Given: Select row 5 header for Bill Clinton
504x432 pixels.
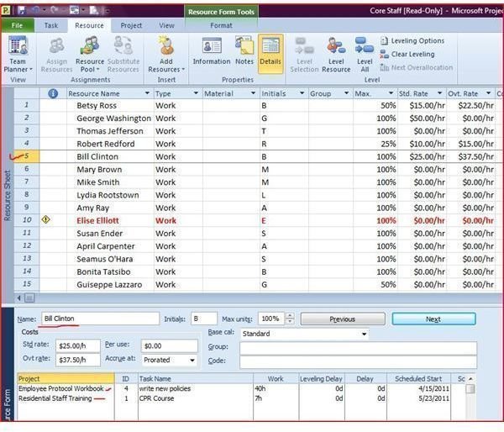Looking at the screenshot, I should pos(26,156).
